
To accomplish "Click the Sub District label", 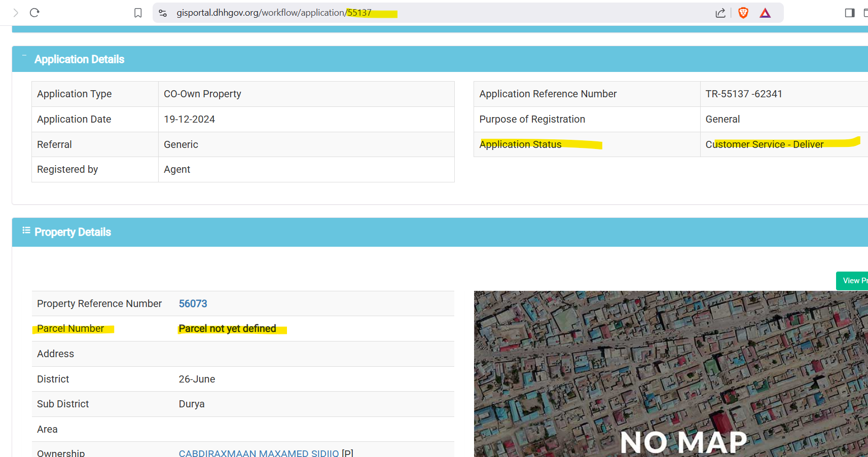I will (x=63, y=404).
